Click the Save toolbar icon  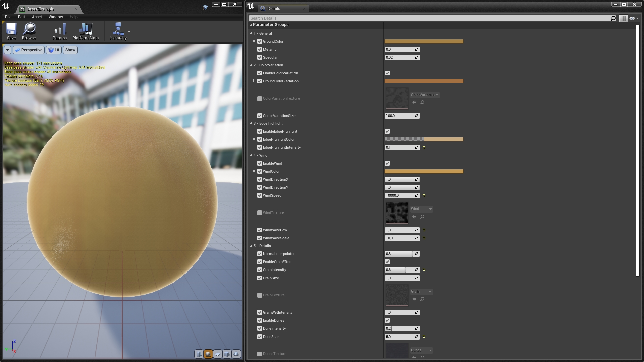11,29
